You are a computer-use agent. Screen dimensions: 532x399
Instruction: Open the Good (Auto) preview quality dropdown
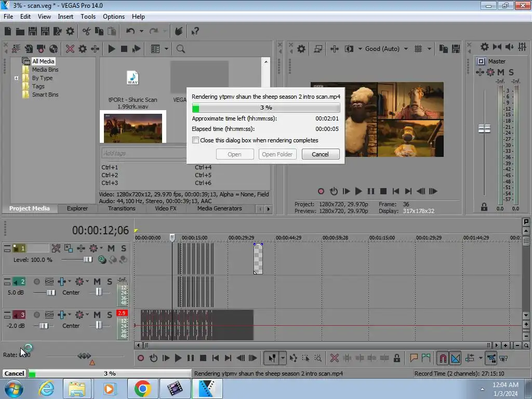[x=406, y=49]
